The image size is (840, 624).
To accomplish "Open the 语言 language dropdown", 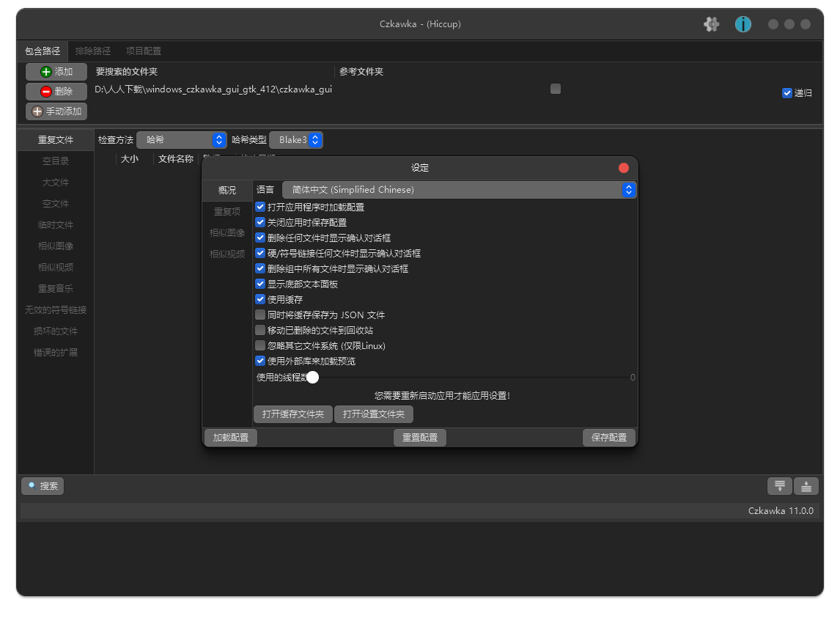I will 459,190.
